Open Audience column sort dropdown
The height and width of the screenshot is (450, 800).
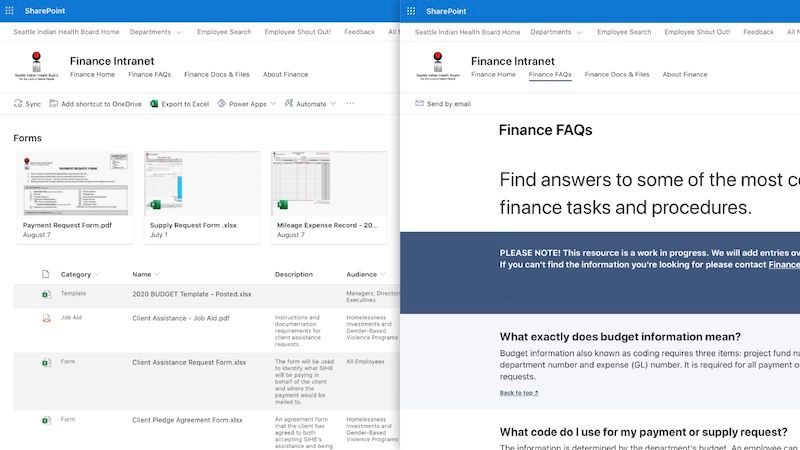click(x=383, y=274)
